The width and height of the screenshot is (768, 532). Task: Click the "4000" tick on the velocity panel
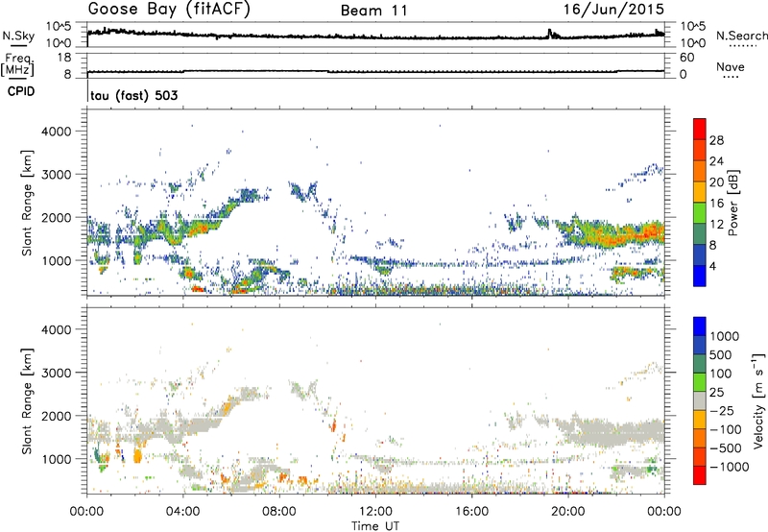pyautogui.click(x=57, y=329)
